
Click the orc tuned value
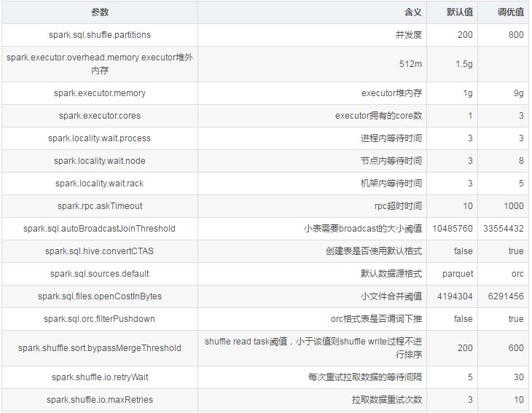point(517,274)
